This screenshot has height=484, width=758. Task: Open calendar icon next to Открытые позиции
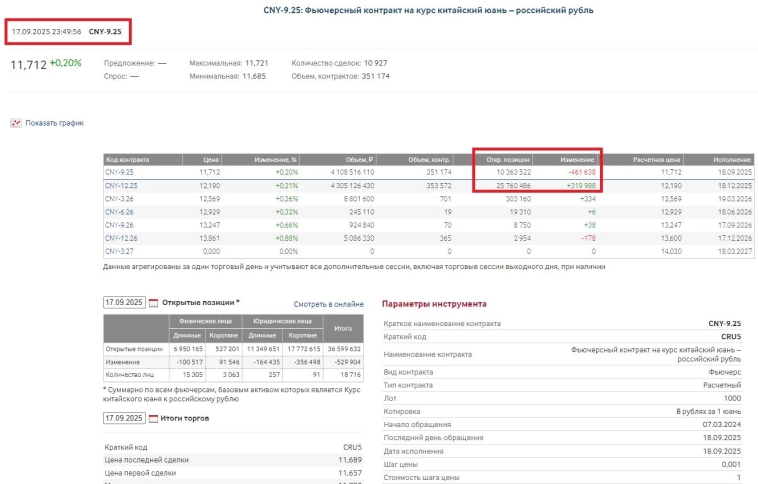click(153, 302)
